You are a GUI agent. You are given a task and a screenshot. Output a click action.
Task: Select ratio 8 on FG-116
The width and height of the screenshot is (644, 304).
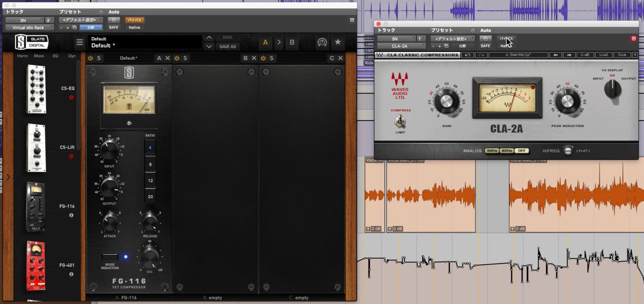click(150, 164)
